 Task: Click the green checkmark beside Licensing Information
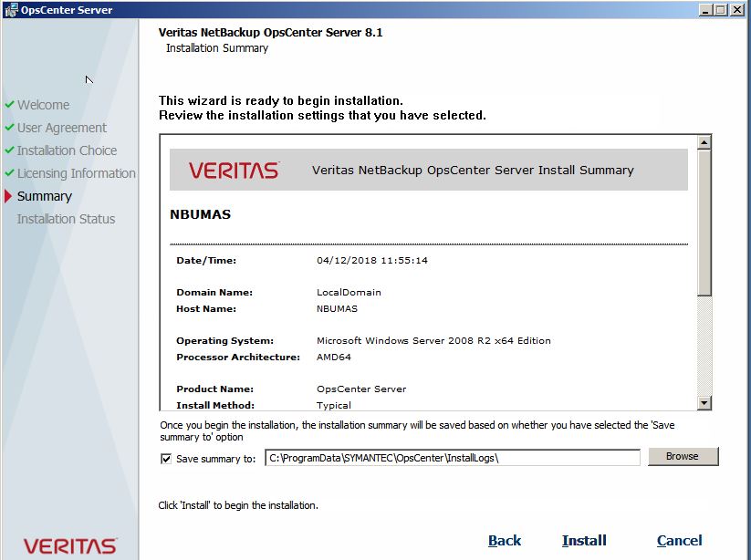(9, 173)
